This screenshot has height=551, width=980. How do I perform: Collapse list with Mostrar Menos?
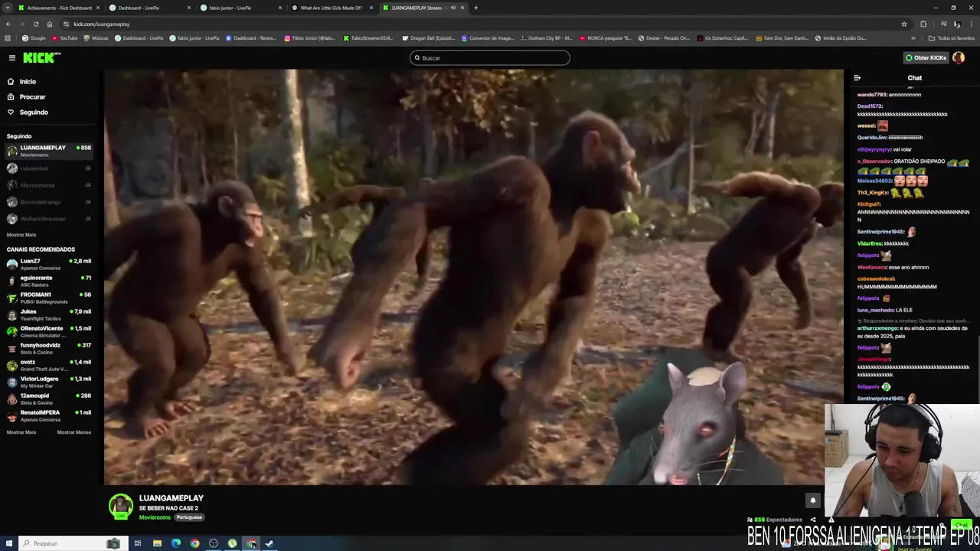pos(74,432)
